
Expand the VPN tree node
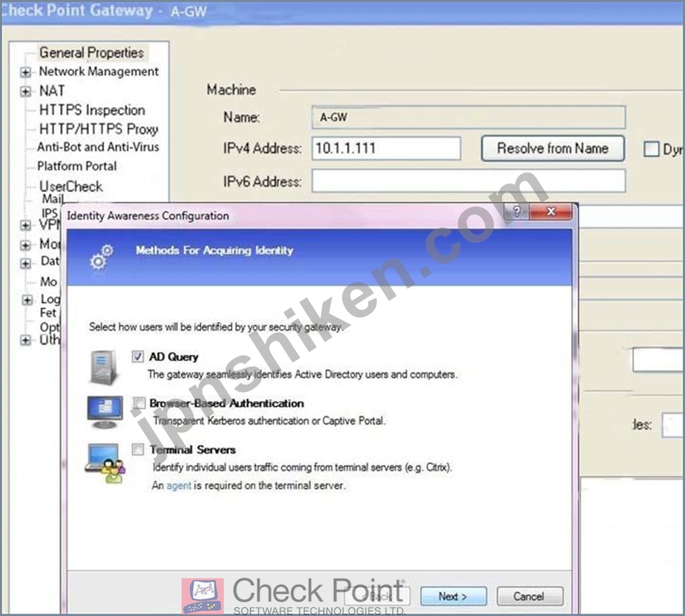click(25, 226)
